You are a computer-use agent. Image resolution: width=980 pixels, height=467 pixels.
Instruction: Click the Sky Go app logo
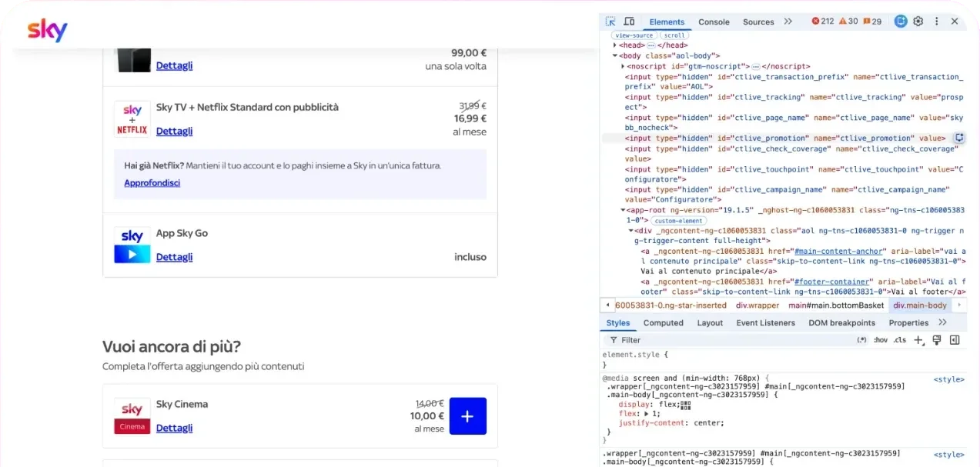132,245
